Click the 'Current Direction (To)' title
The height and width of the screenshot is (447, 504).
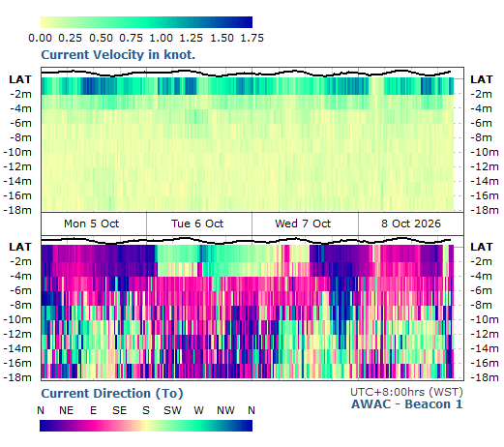click(x=112, y=394)
